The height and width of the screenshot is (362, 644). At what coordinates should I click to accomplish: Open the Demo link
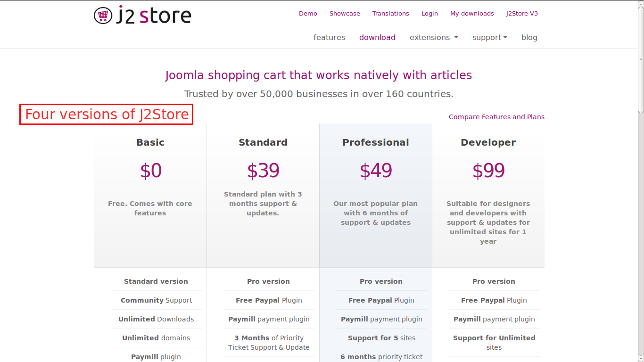coord(308,14)
